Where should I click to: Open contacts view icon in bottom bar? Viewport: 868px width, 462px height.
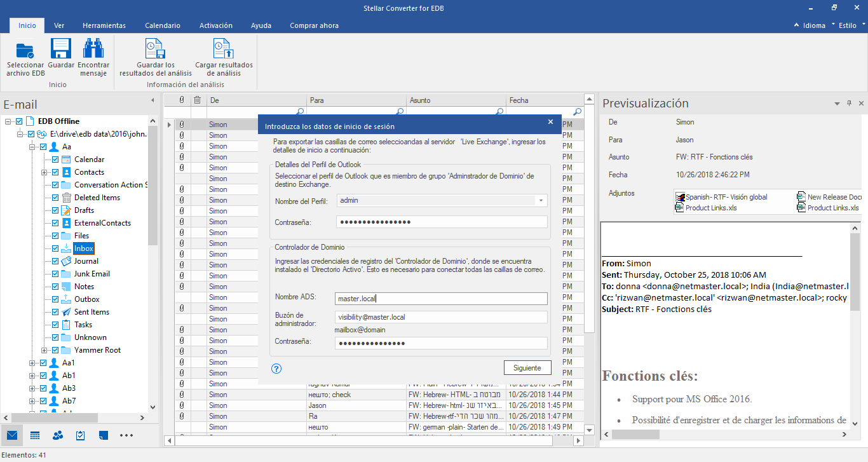pyautogui.click(x=58, y=435)
